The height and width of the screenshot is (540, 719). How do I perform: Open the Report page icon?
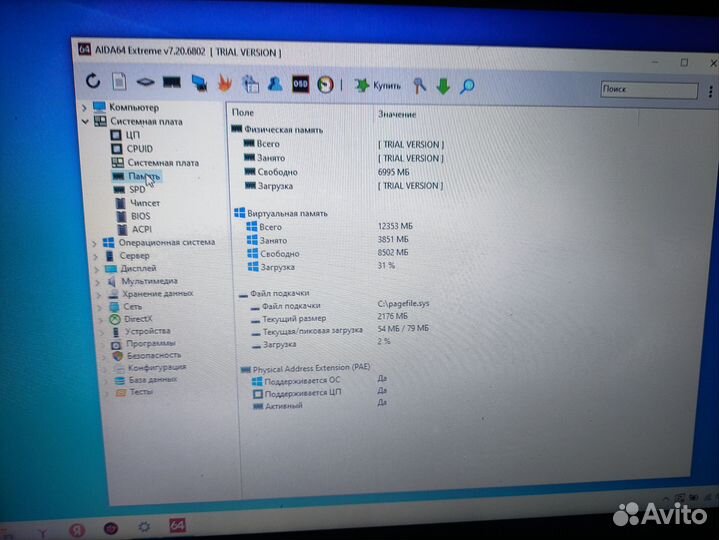119,82
